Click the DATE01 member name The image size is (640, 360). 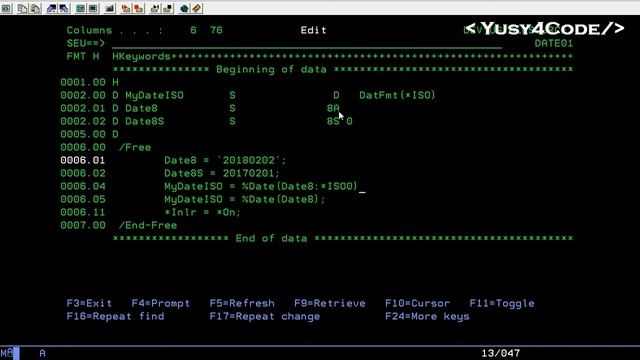[554, 43]
